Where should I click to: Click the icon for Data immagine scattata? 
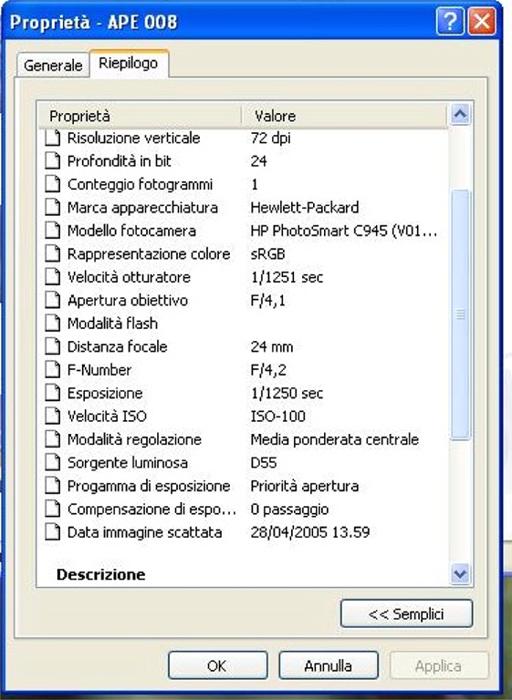pos(52,532)
